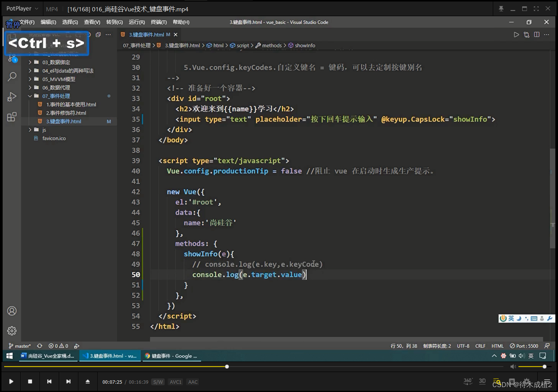Open the Windows notification center
This screenshot has width=558, height=392.
point(543,356)
